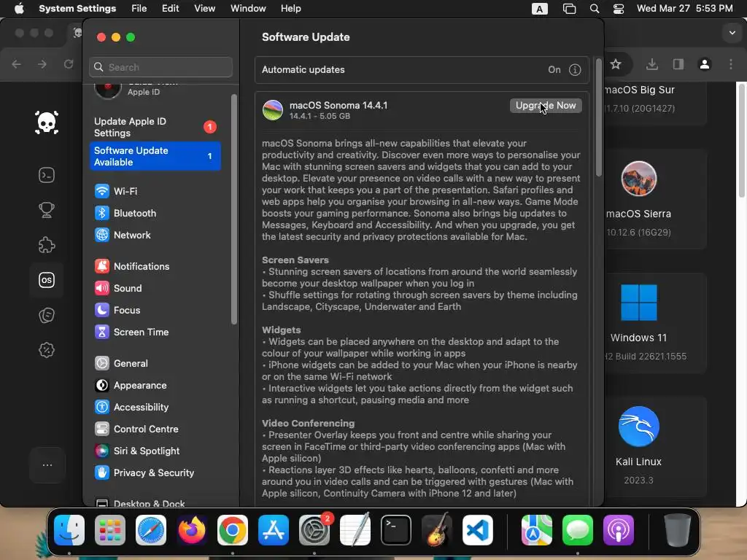Viewport: 747px width, 560px height.
Task: Select Kali Linux card in browser
Action: (x=656, y=446)
